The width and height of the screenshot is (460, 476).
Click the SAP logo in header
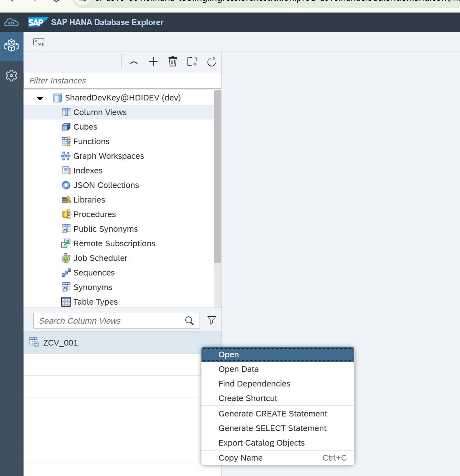[38, 22]
